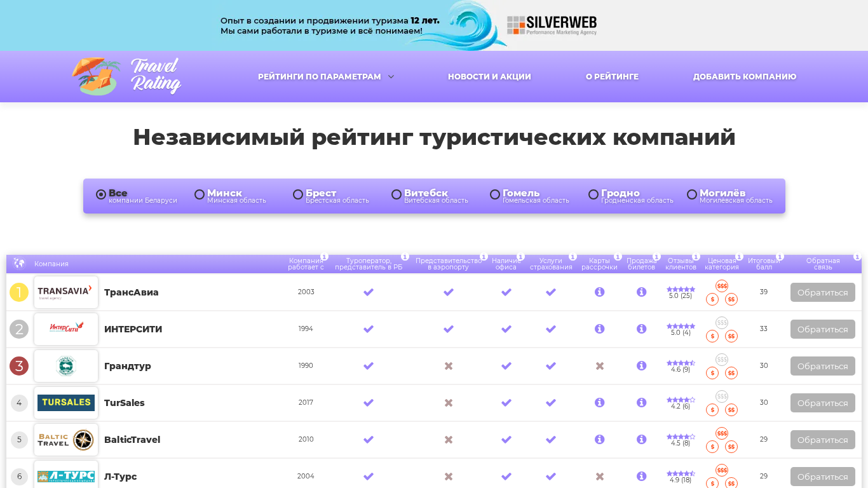Open the Л-Турс company link
Screen dimensions: 868x488
(x=121, y=477)
